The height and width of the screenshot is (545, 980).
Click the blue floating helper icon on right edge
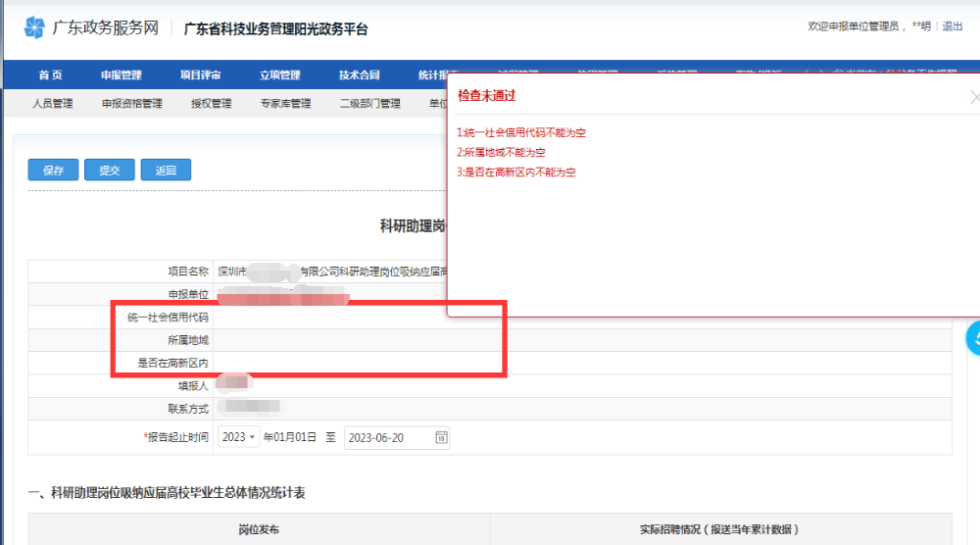[x=973, y=338]
